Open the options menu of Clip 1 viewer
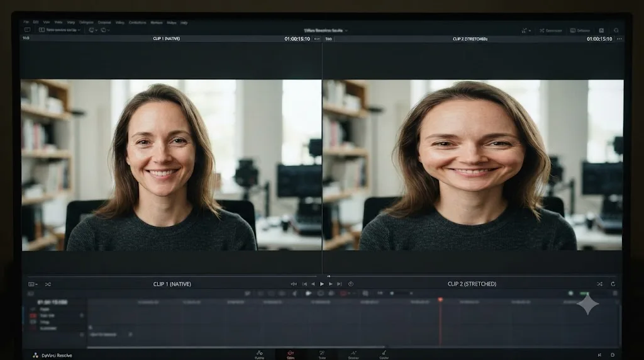 tap(317, 39)
